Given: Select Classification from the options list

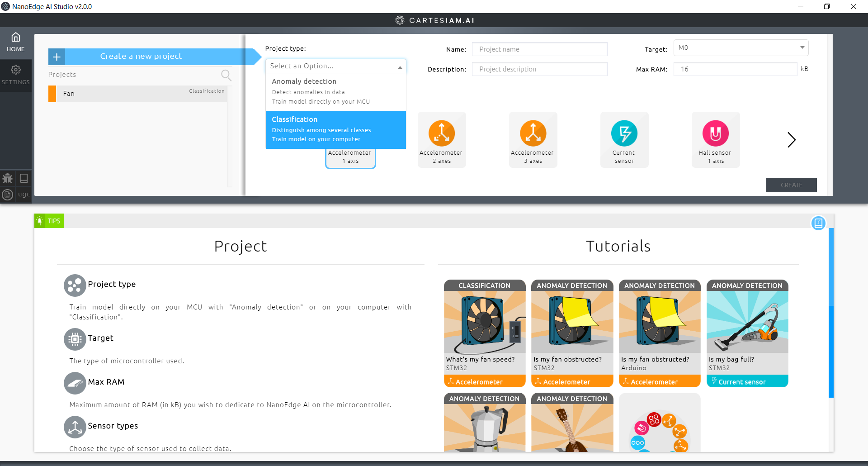Looking at the screenshot, I should (x=335, y=129).
